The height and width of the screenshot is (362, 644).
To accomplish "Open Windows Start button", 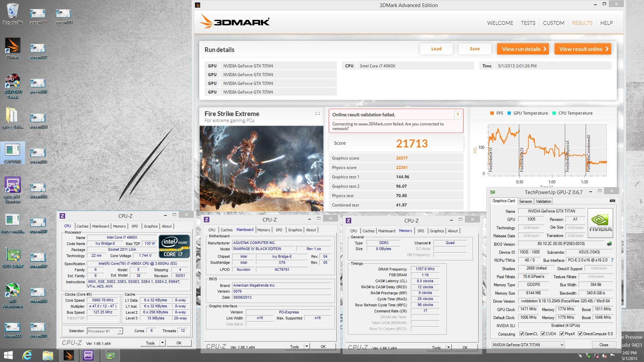I will (8, 355).
